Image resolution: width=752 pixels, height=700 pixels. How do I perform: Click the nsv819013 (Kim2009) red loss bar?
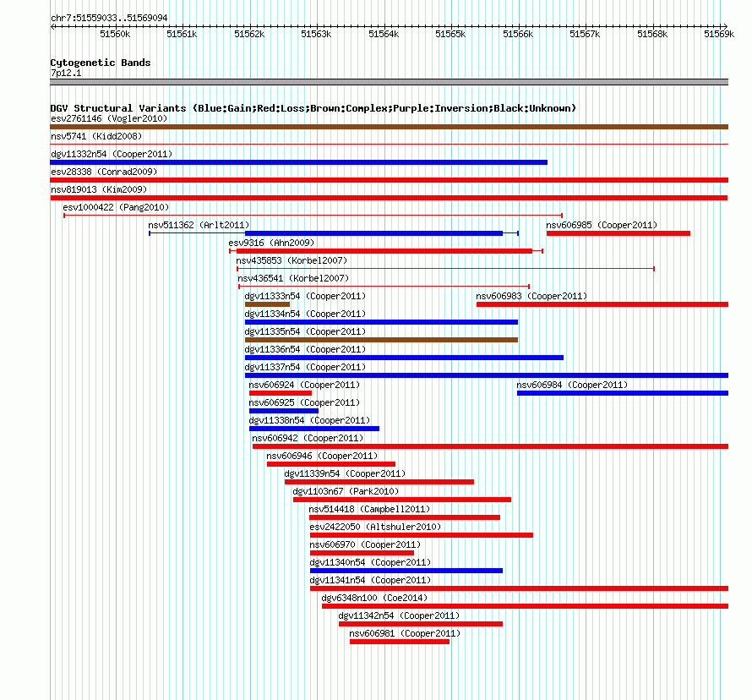coord(389,198)
